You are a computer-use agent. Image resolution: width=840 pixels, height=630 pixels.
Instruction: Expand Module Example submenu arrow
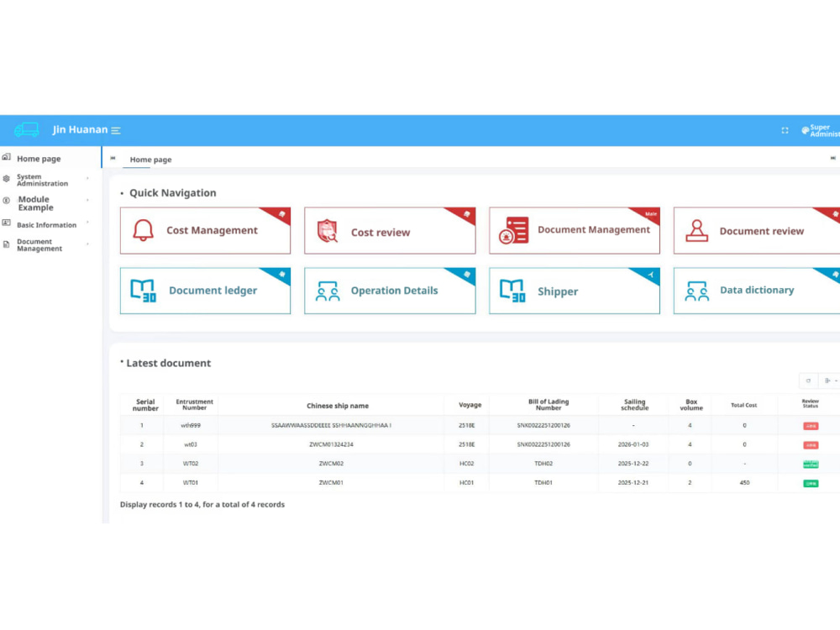[x=87, y=200]
